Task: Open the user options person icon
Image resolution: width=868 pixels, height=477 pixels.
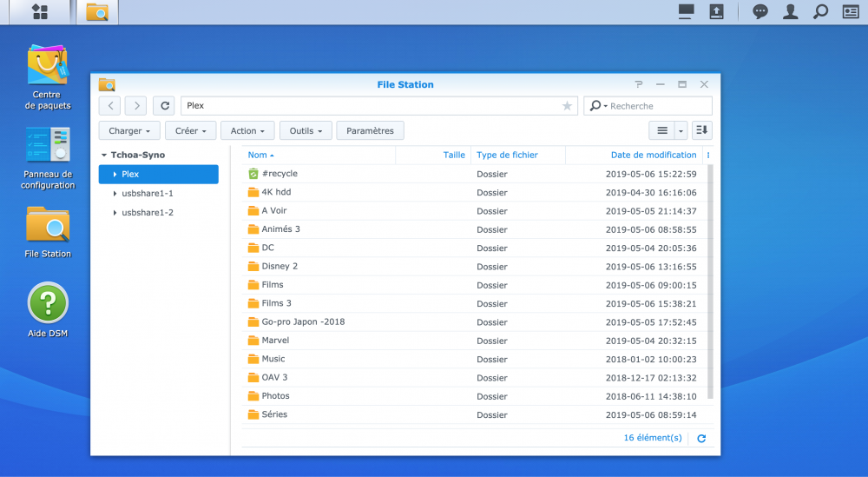Action: coord(790,12)
